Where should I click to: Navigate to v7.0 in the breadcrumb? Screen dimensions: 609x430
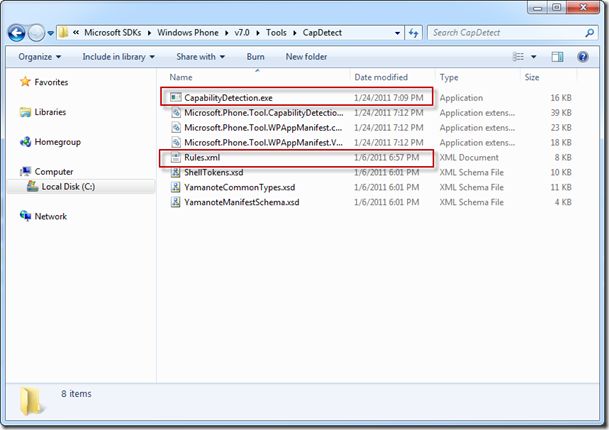click(x=242, y=33)
